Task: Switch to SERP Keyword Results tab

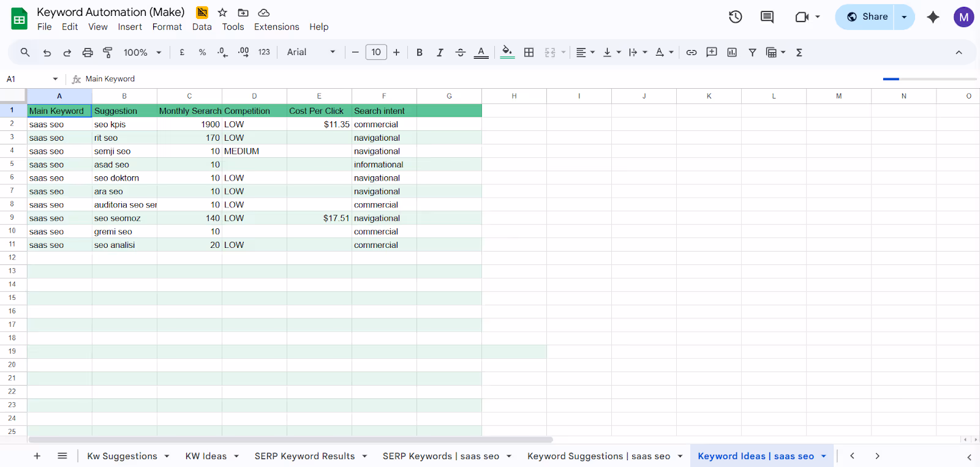Action: 304,456
